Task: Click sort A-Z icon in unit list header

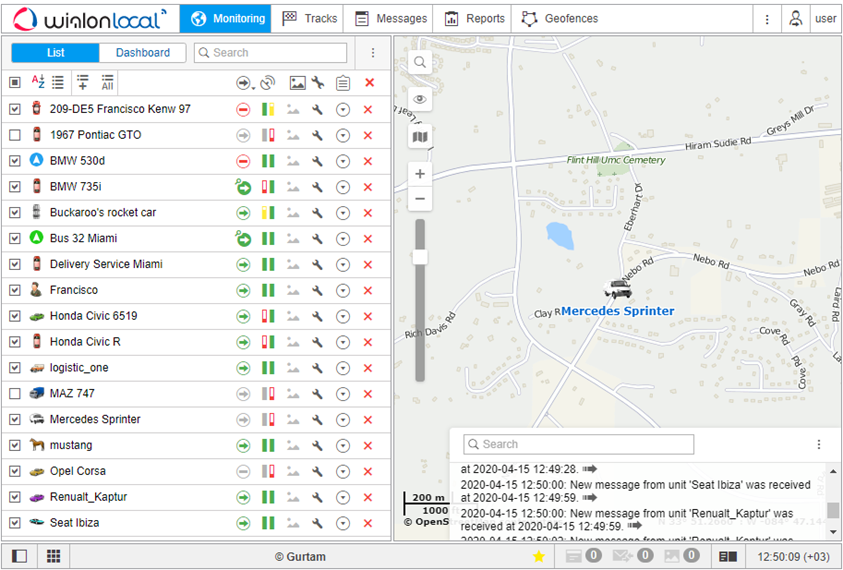Action: pyautogui.click(x=38, y=82)
